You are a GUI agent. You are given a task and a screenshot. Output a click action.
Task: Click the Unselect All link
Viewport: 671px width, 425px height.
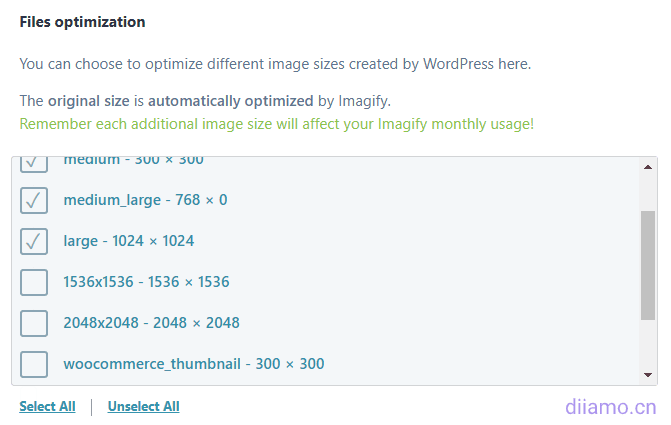[x=143, y=407]
